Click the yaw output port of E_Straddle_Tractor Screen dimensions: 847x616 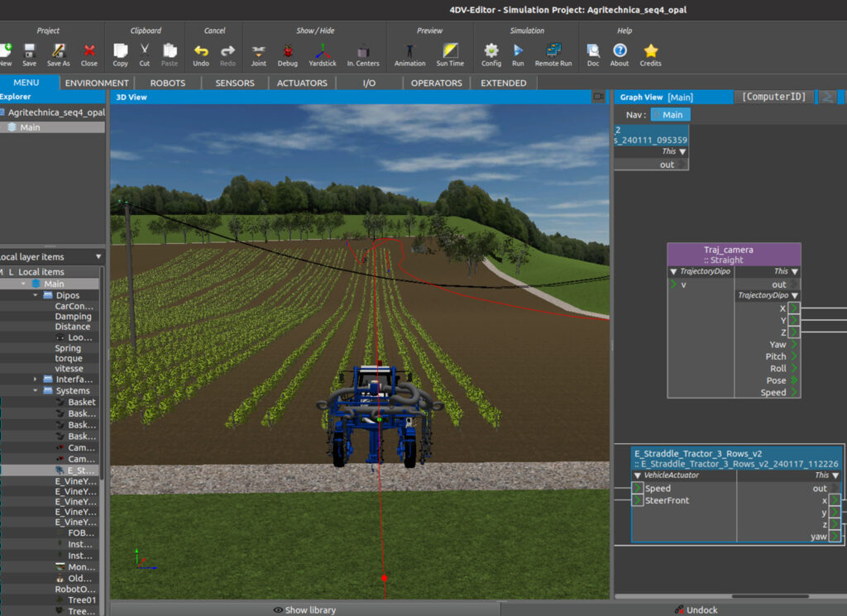click(x=835, y=536)
